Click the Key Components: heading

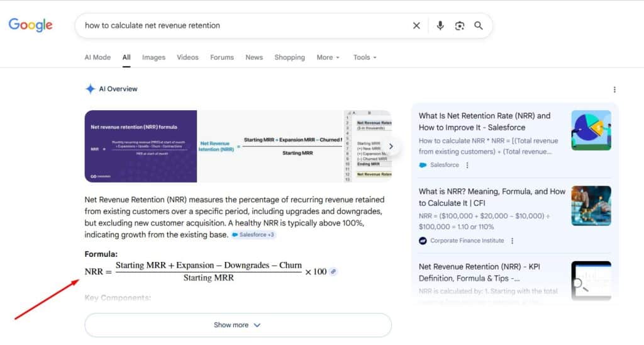[118, 298]
